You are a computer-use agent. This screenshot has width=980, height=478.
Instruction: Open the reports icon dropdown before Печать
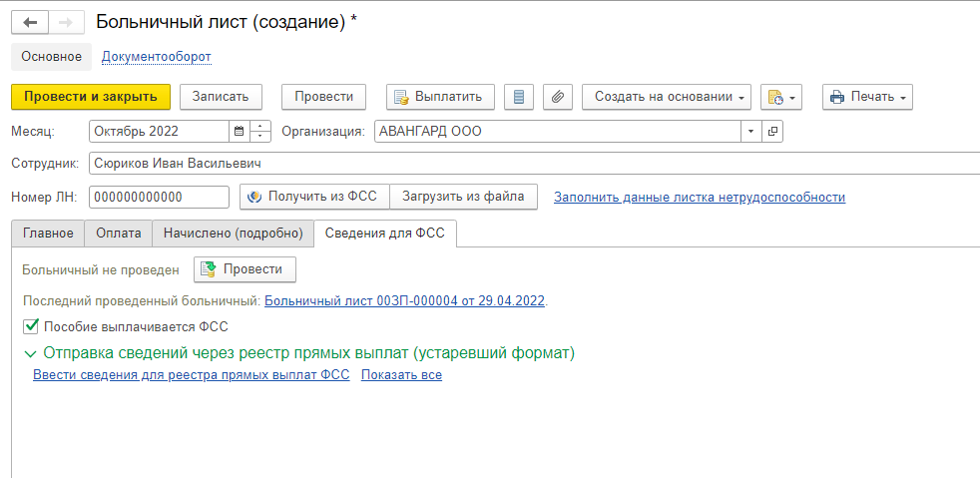(x=781, y=97)
